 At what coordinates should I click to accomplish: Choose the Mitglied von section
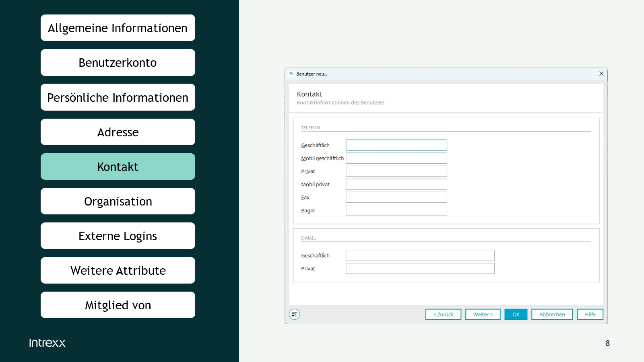pos(118,305)
